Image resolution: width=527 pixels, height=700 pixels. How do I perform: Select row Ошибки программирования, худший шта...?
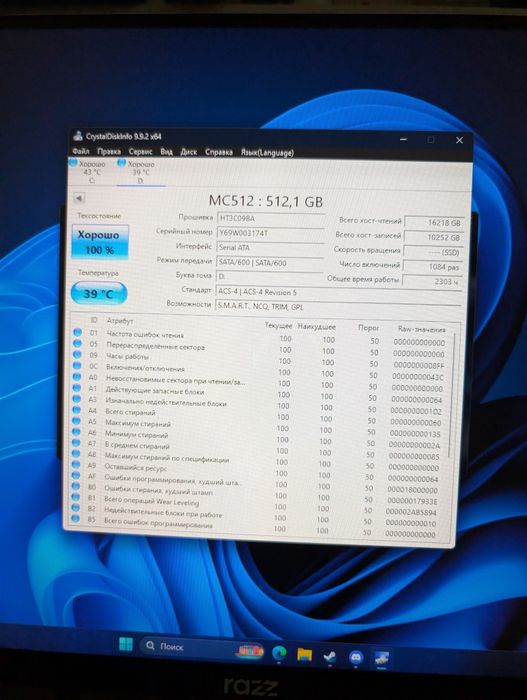[258, 480]
